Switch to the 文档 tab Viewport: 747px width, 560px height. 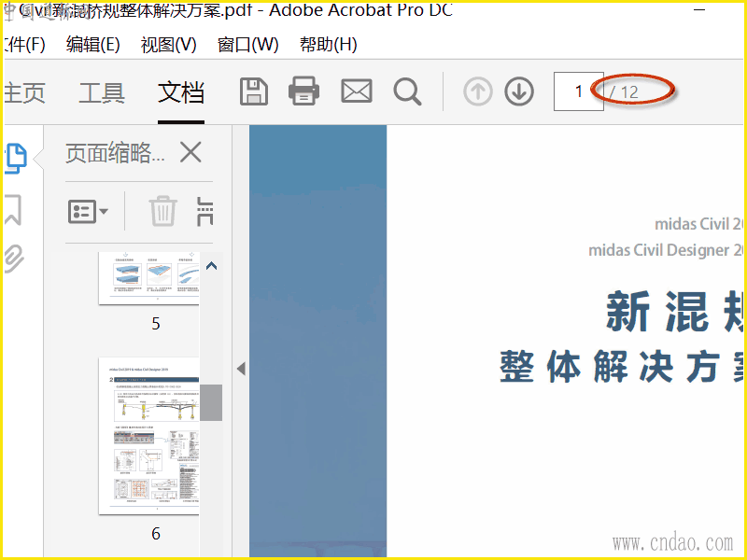coord(181,92)
